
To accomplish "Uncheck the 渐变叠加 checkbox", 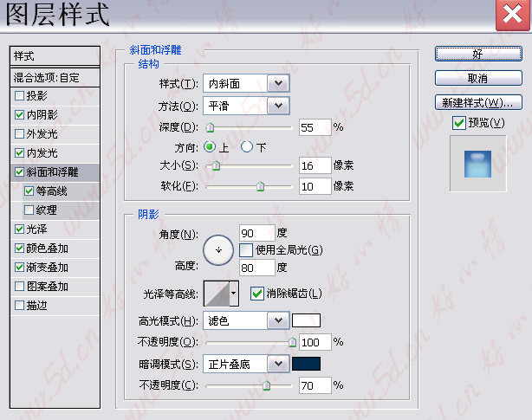I will [x=19, y=267].
